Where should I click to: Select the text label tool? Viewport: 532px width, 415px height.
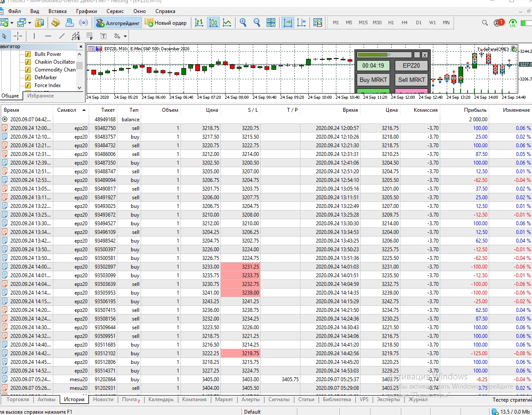pyautogui.click(x=103, y=36)
